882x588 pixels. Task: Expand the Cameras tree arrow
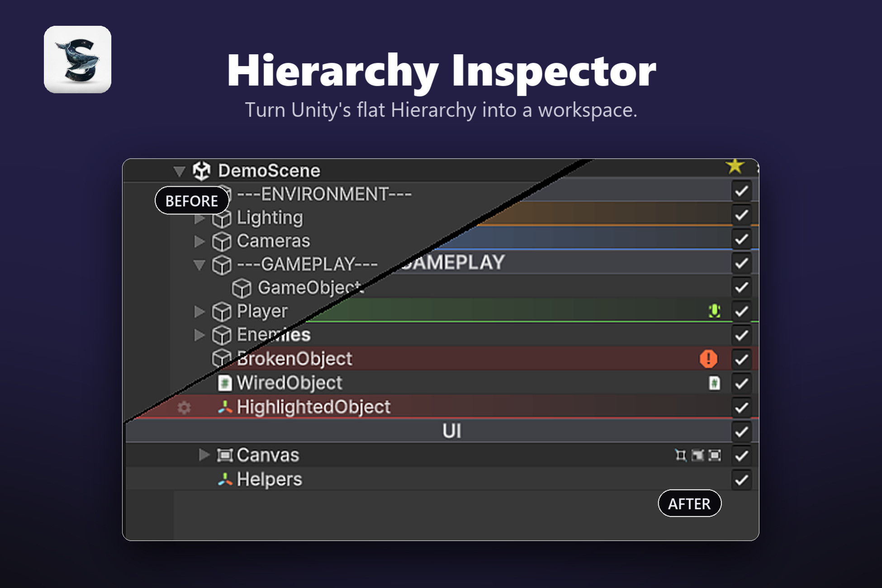[199, 242]
